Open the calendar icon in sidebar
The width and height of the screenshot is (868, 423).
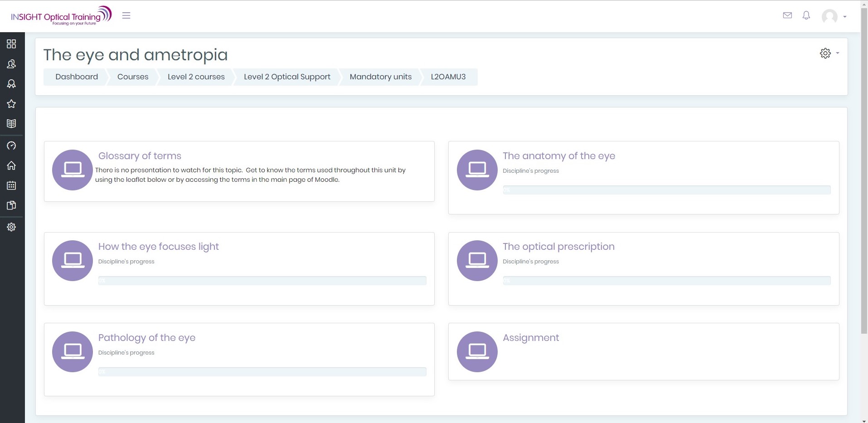(x=11, y=185)
